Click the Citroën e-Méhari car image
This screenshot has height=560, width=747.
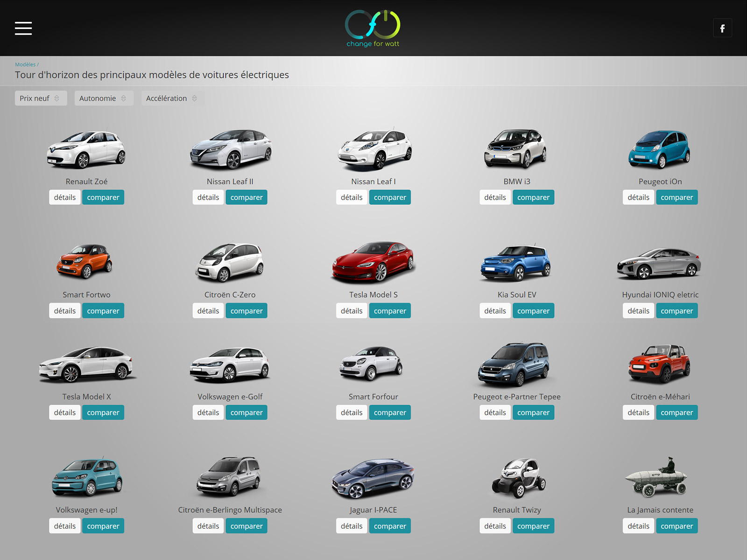(x=659, y=364)
